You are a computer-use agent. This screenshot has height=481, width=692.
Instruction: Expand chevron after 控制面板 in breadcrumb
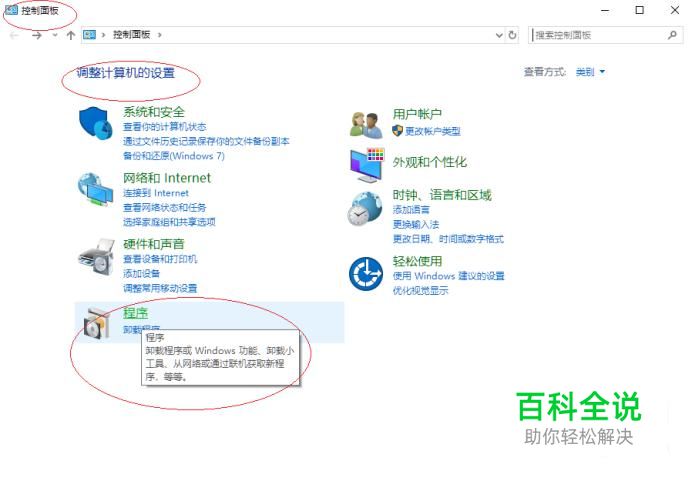160,35
